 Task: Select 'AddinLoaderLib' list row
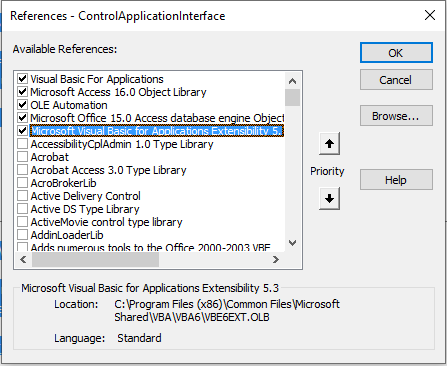coord(67,235)
